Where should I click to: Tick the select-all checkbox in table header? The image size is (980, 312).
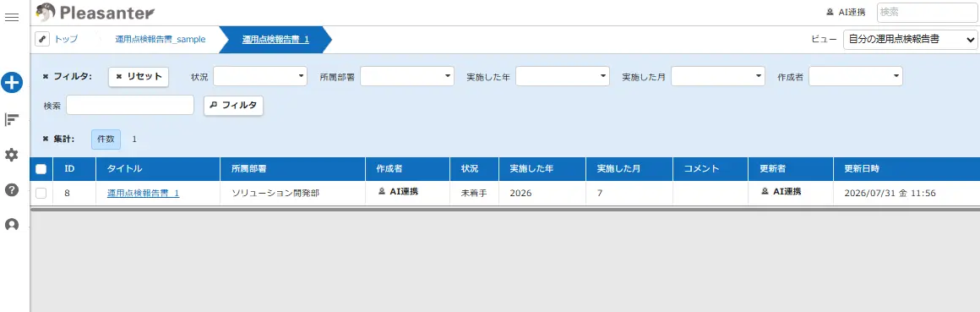[x=41, y=169]
